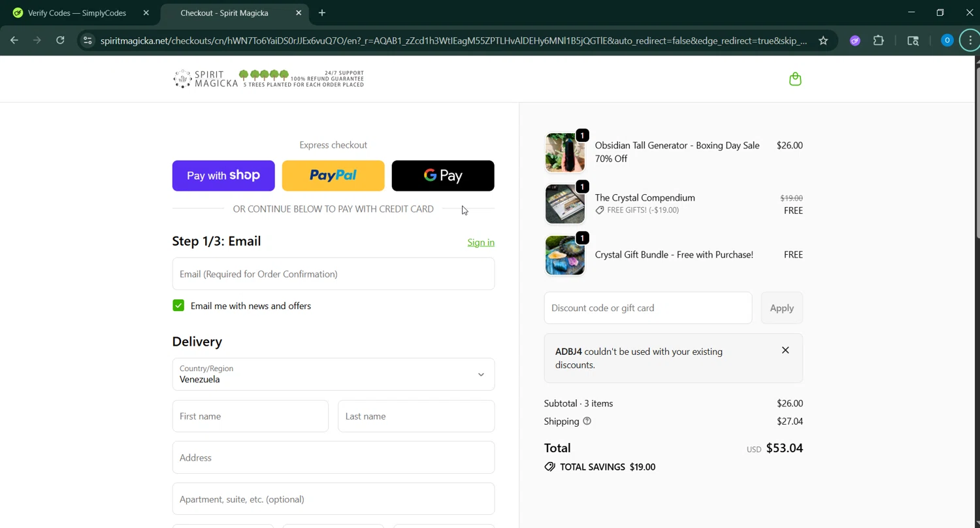Close the Checkout Spirit Magicka tab

pyautogui.click(x=299, y=12)
